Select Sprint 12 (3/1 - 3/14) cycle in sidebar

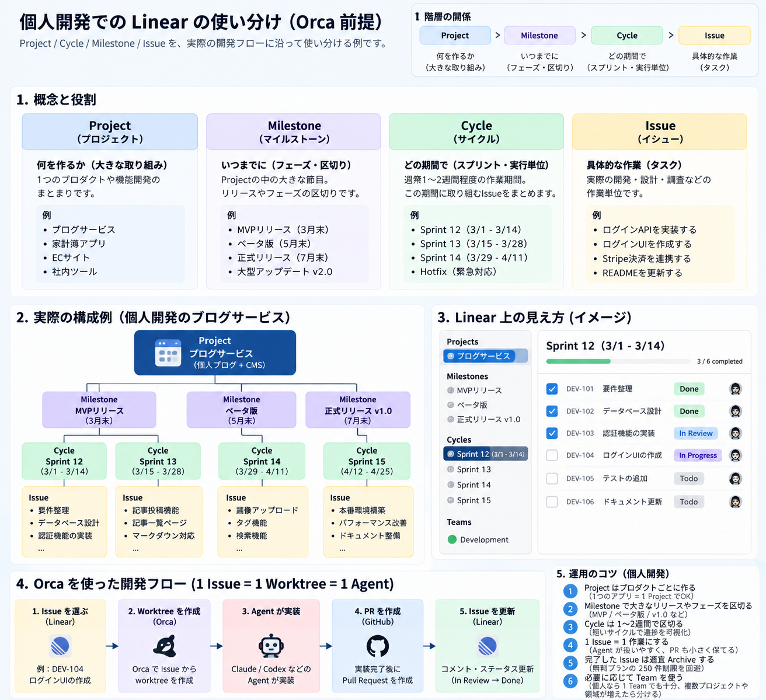coord(486,454)
